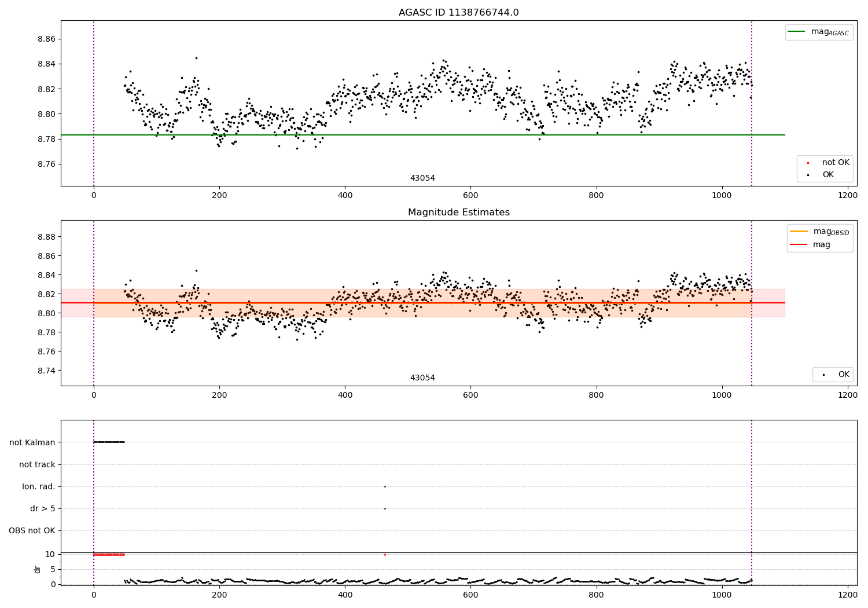Click the 'not Kalman' data streak near zero
The image size is (868, 608).
click(109, 442)
